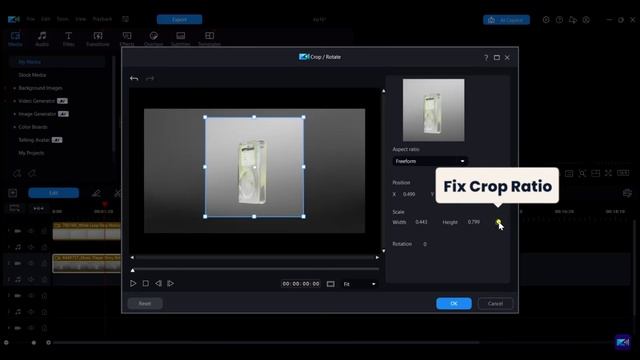
Task: Click the timeline zoom slider handle
Action: [x=34, y=342]
